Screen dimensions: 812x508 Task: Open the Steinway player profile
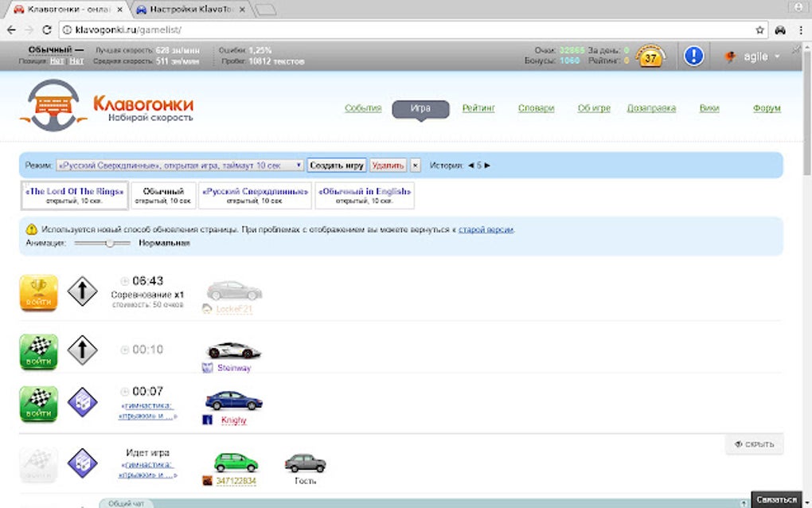coord(234,368)
